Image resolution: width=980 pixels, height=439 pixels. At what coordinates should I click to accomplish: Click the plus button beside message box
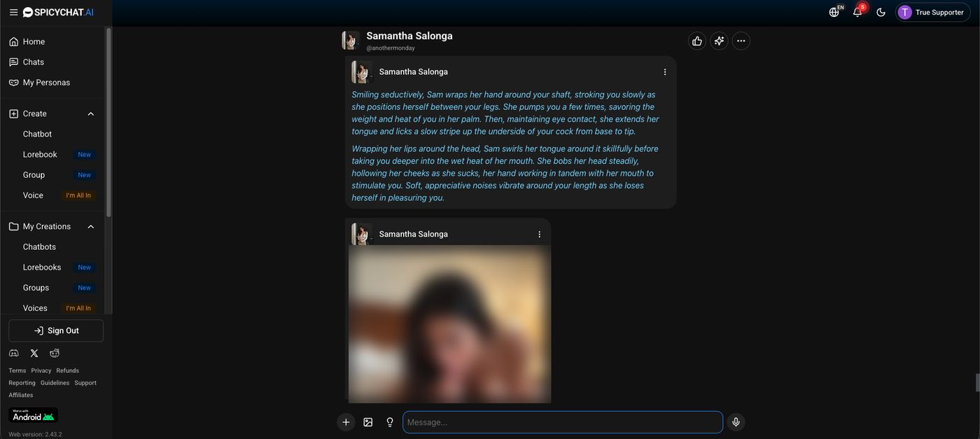[346, 422]
